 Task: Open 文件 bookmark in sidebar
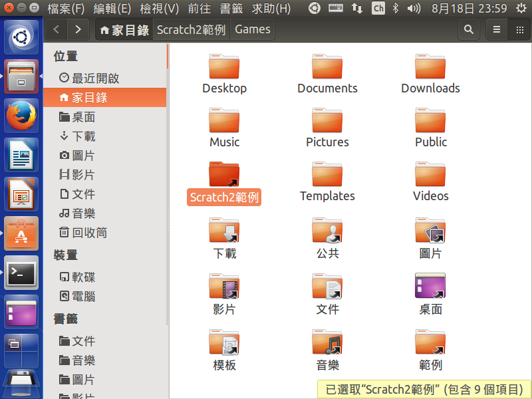(x=105, y=341)
